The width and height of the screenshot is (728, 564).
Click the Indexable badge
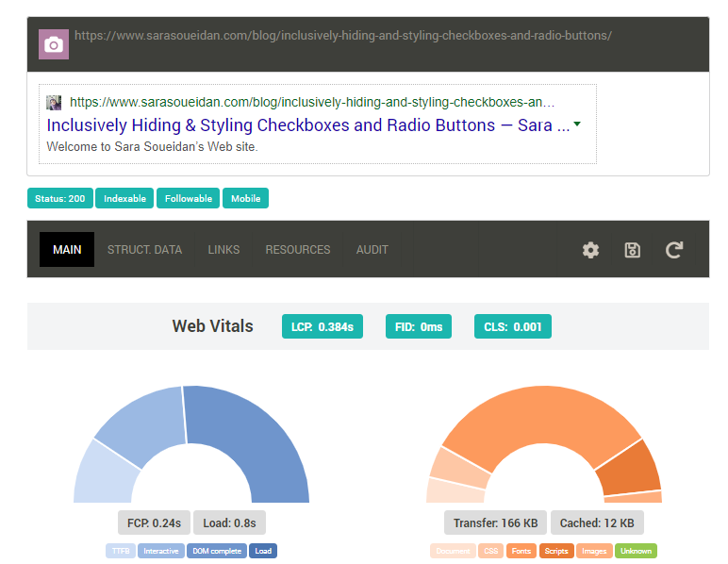[x=124, y=198]
